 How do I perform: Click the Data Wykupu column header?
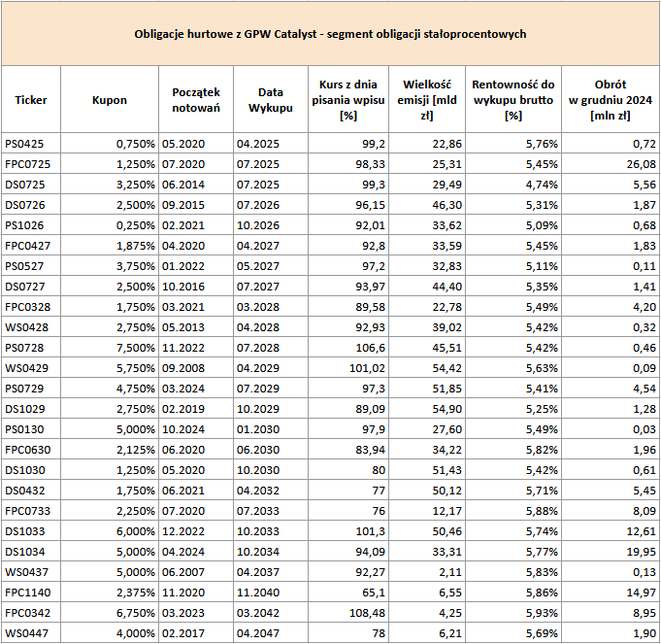pyautogui.click(x=271, y=100)
